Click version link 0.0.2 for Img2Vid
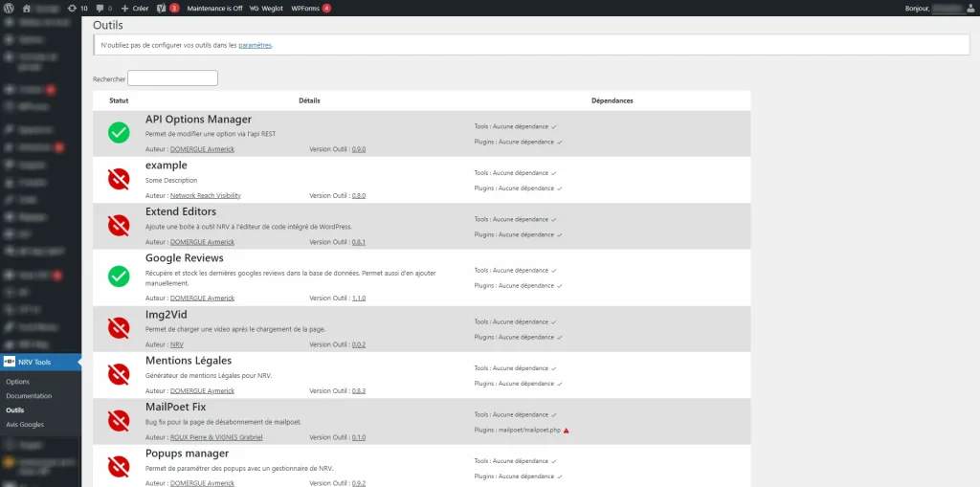This screenshot has width=980, height=487. click(x=359, y=344)
